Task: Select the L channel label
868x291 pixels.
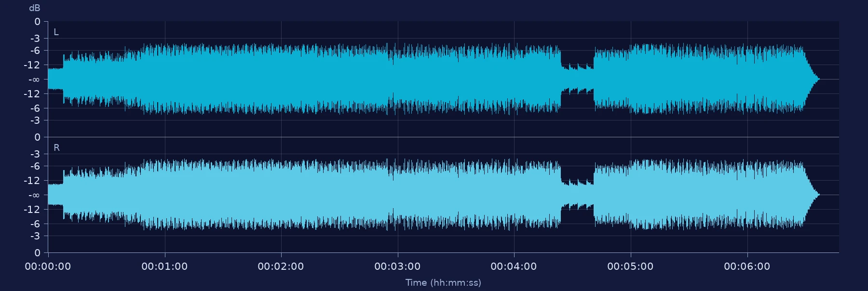Action: click(56, 32)
